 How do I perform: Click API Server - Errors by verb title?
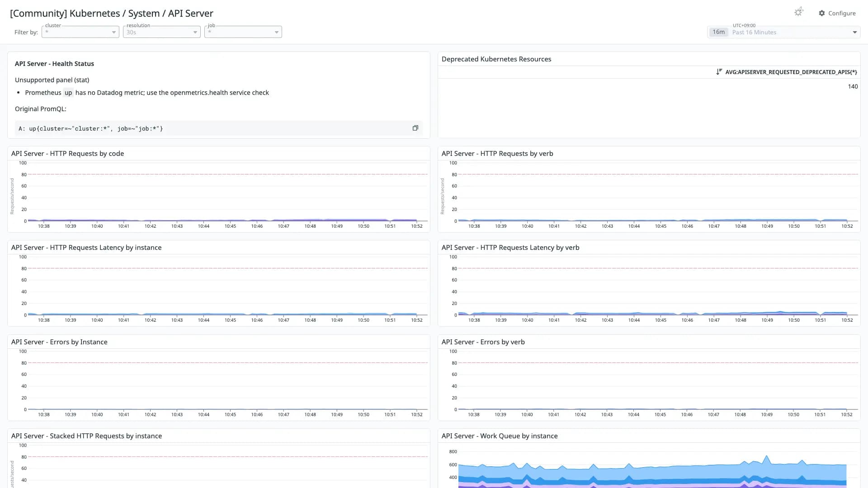483,342
